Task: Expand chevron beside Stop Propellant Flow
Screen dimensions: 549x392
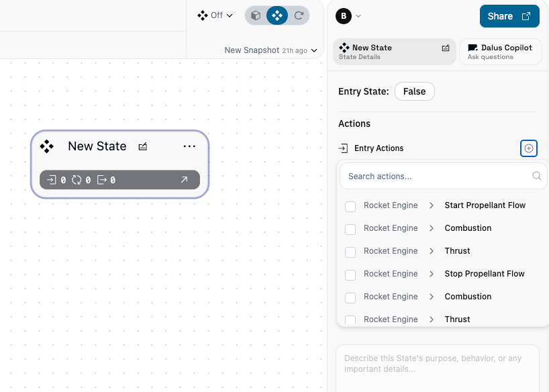Action: click(x=432, y=274)
